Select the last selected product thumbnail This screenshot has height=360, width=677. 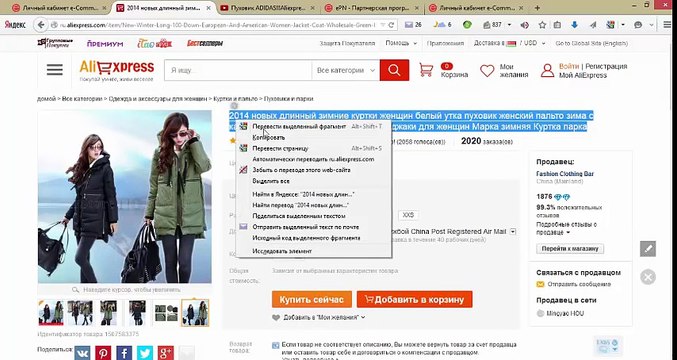pyautogui.click(x=195, y=313)
